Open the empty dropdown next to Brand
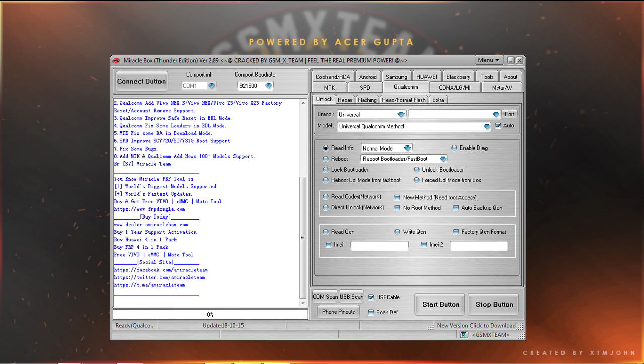Image resolution: width=644 pixels, height=364 pixels. point(496,114)
